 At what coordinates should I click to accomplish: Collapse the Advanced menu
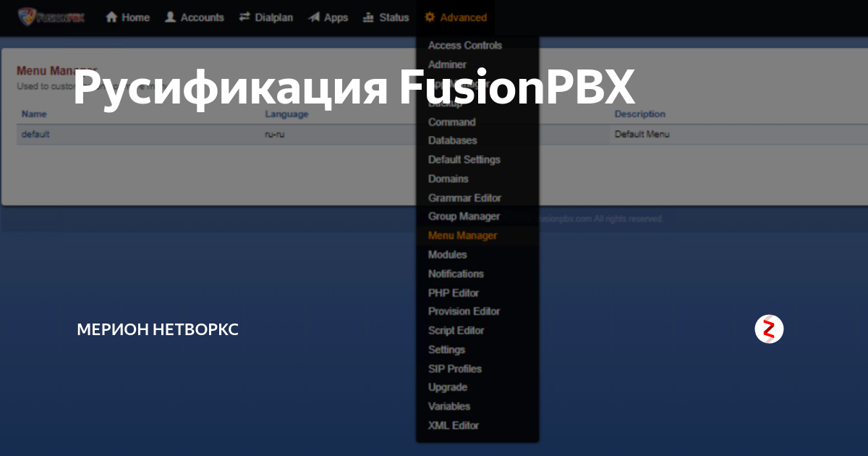click(x=455, y=17)
